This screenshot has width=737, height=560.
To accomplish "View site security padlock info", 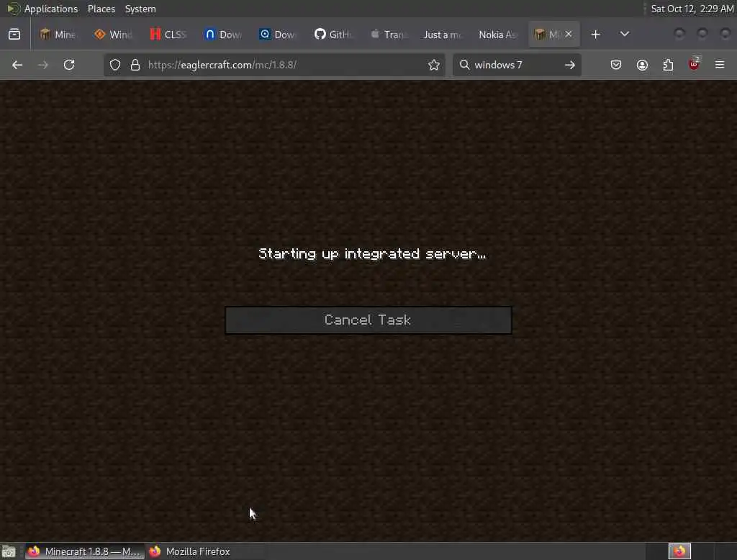I will pyautogui.click(x=135, y=65).
